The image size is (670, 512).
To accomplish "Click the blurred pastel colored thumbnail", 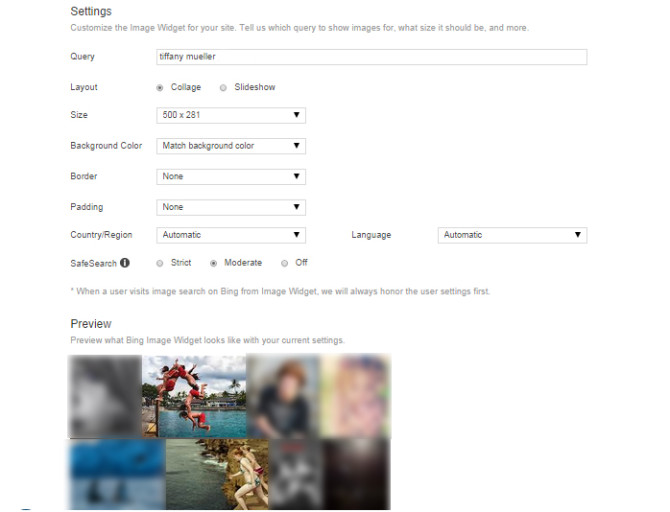I will click(x=355, y=396).
